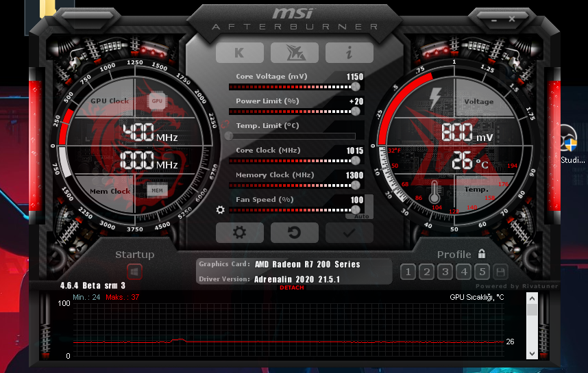Screen dimensions: 588x373
Task: Click the GPU Sıcaklığı graph title
Action: click(477, 297)
